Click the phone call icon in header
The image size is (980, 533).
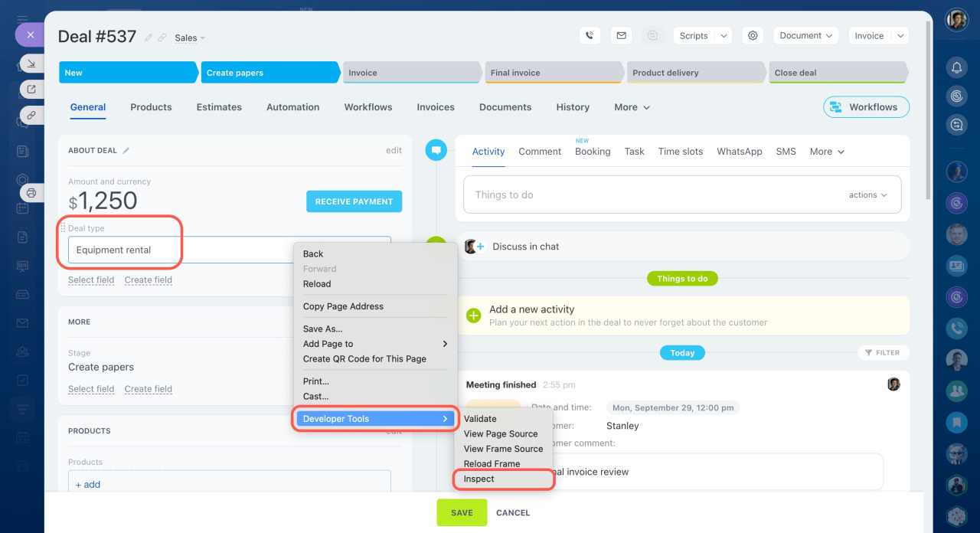[x=589, y=35]
